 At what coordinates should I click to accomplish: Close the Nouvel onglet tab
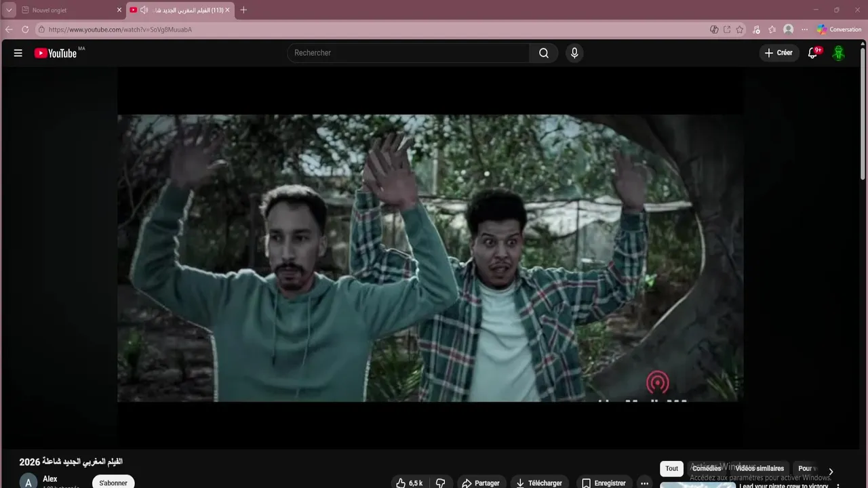(x=119, y=10)
